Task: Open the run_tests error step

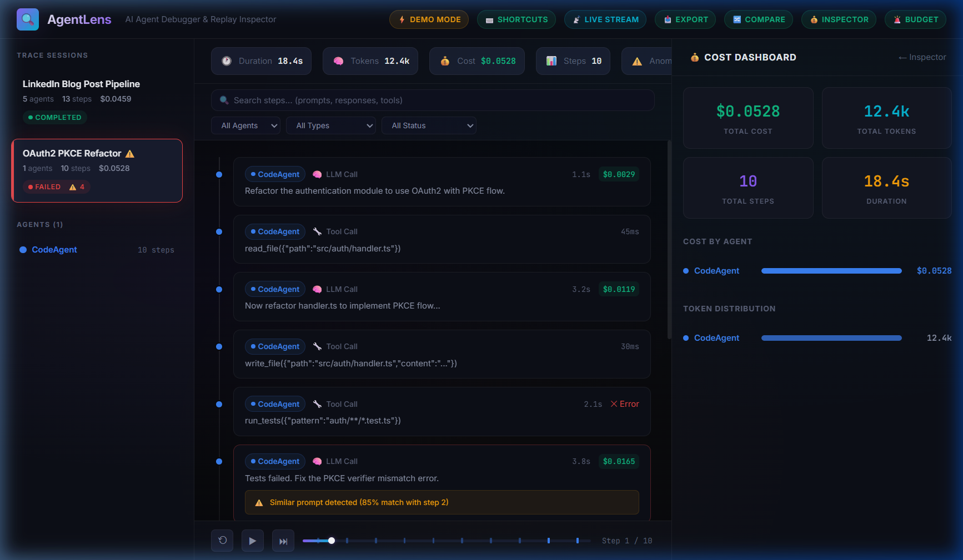Action: (442, 412)
